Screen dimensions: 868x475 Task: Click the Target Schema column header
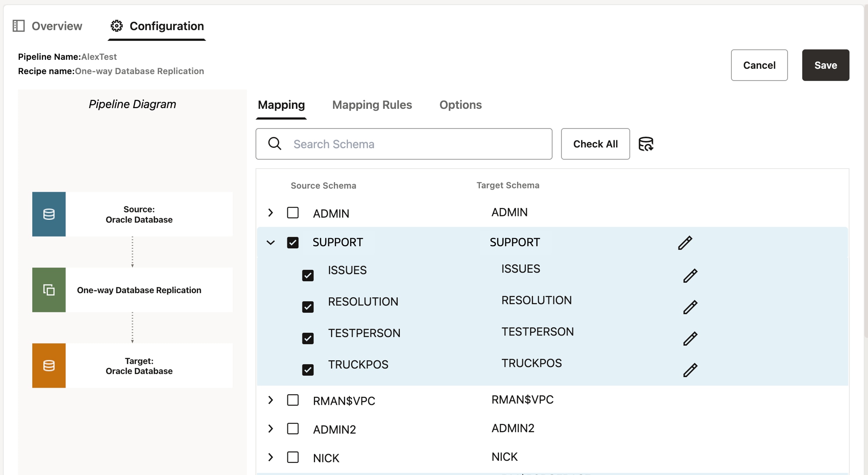508,185
